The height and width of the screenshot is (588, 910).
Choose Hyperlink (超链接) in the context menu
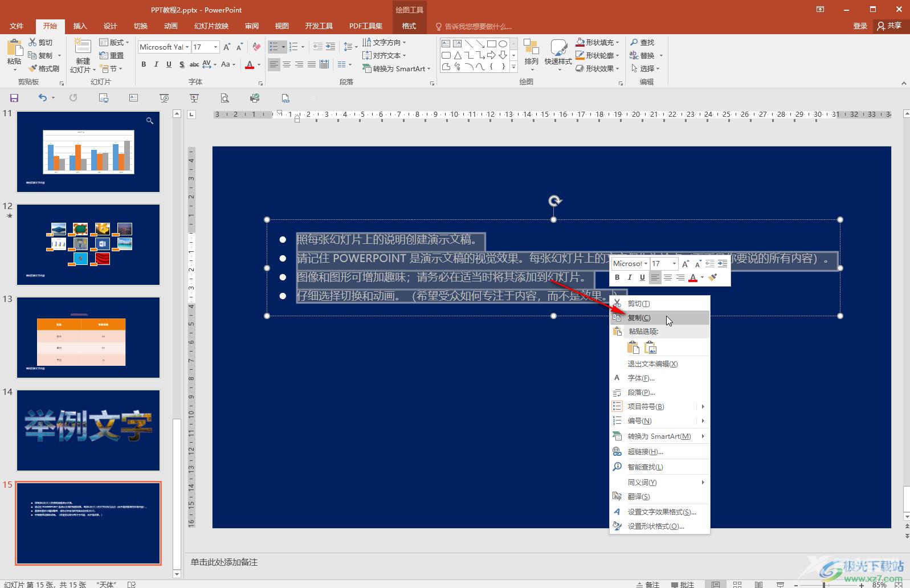(x=660, y=451)
